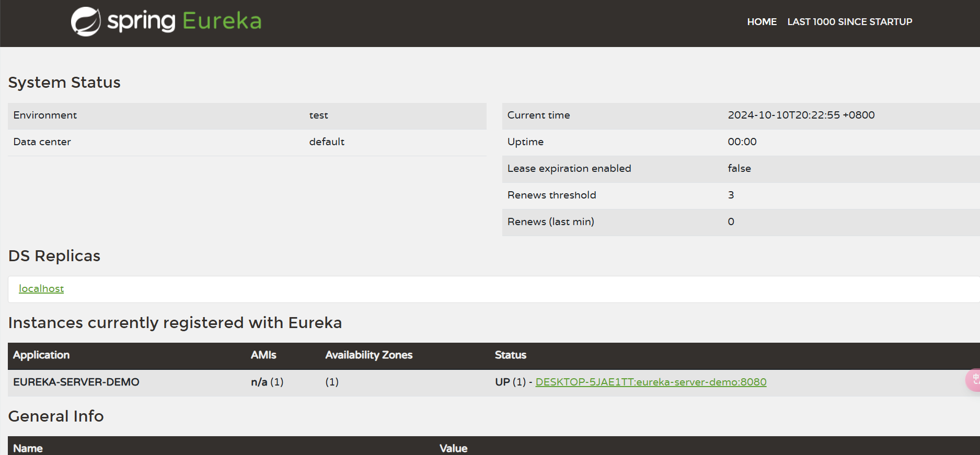
Task: Click the AMIs column header
Action: click(263, 355)
